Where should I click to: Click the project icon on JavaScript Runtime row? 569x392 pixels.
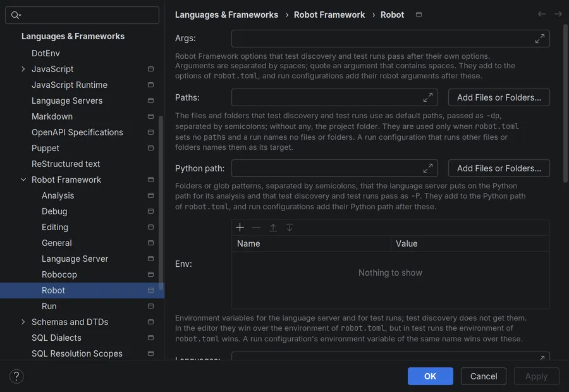(150, 85)
